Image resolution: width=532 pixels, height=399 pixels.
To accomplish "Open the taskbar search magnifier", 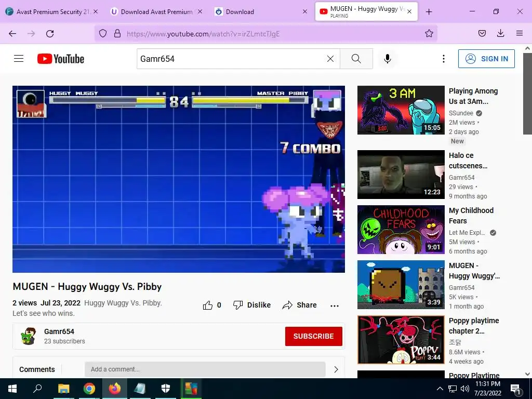I will (x=37, y=388).
